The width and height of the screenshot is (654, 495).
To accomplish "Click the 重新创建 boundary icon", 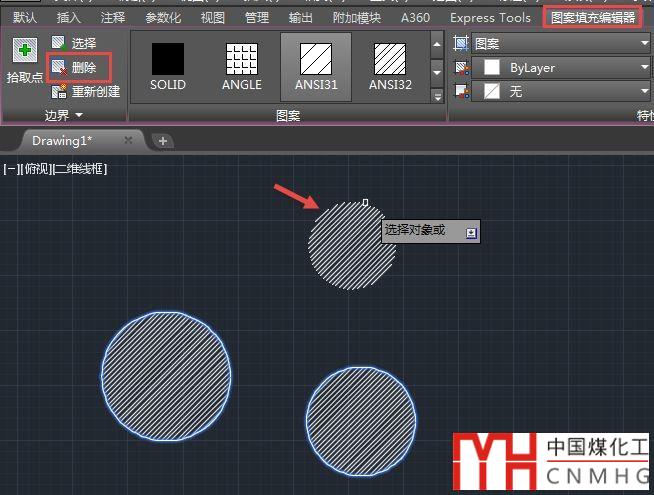I will click(x=59, y=91).
